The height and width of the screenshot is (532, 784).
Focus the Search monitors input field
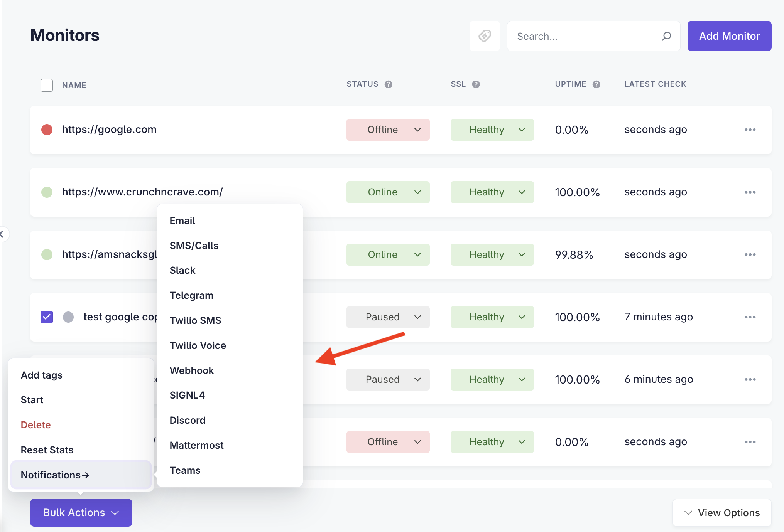593,36
